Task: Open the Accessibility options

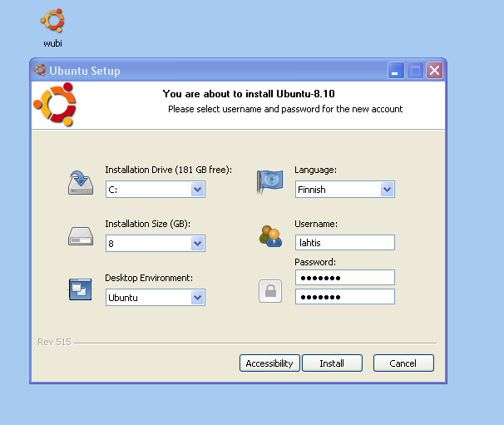Action: [x=269, y=363]
